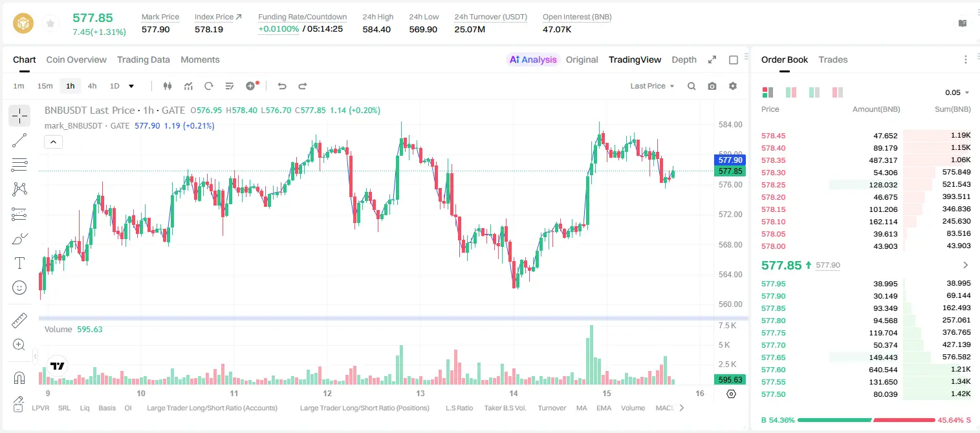This screenshot has width=980, height=433.
Task: Show only asks in order book view
Action: tap(838, 92)
